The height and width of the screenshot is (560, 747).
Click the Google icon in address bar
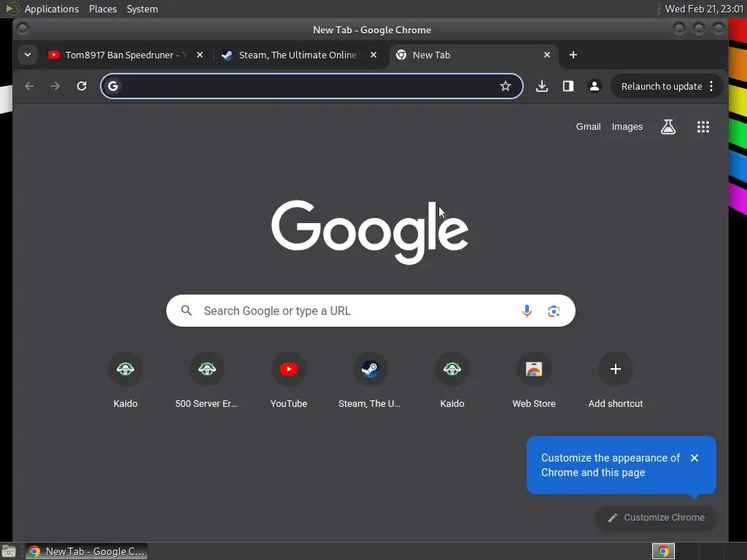[x=113, y=86]
